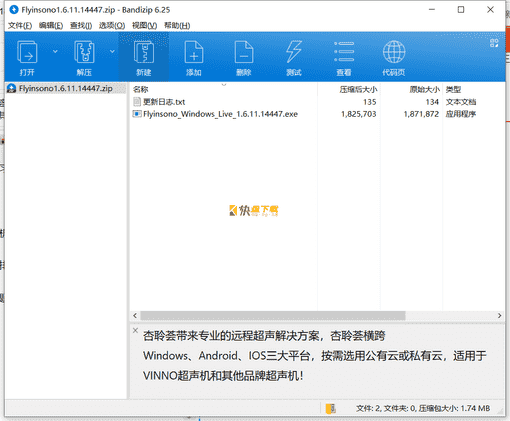
Task: Click the 应用程序 type cell
Action: pos(461,114)
